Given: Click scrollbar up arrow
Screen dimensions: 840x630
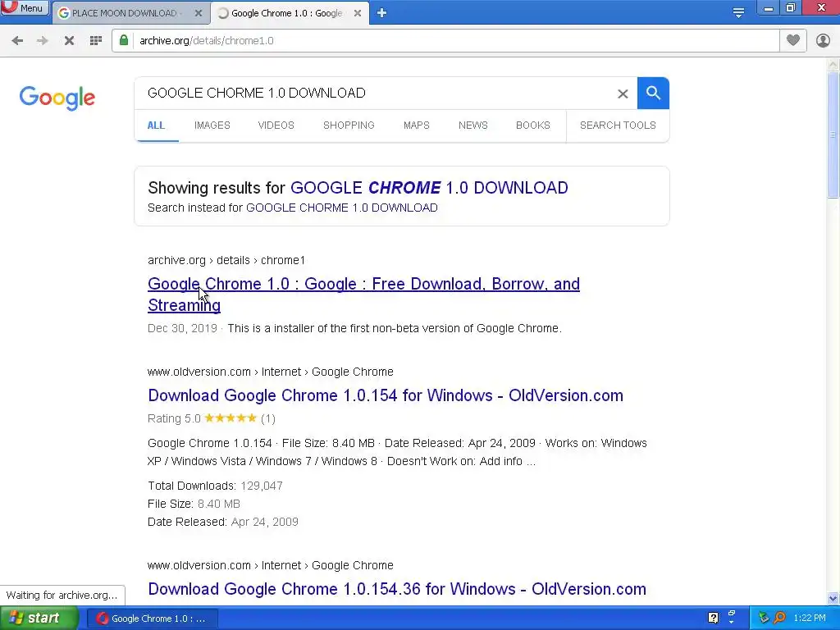Looking at the screenshot, I should (833, 65).
